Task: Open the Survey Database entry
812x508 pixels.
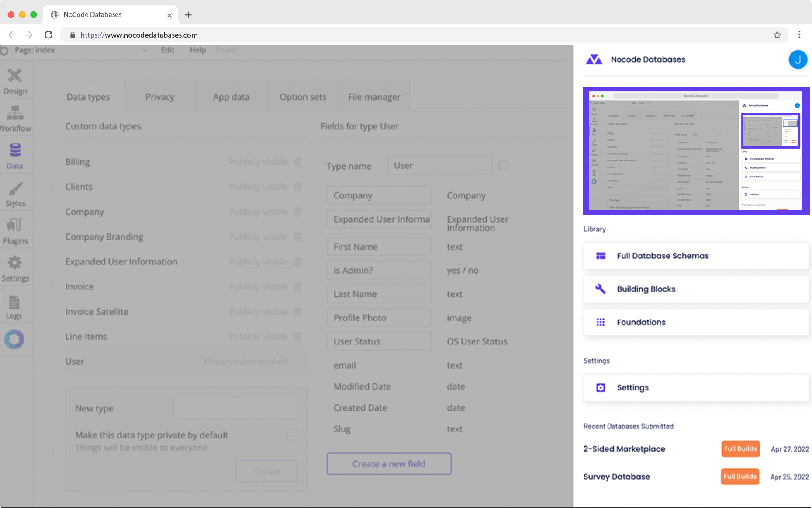Action: pos(616,477)
